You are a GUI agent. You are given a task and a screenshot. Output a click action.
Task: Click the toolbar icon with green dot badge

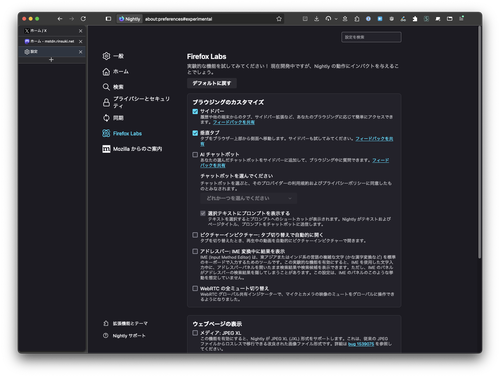coord(461,19)
